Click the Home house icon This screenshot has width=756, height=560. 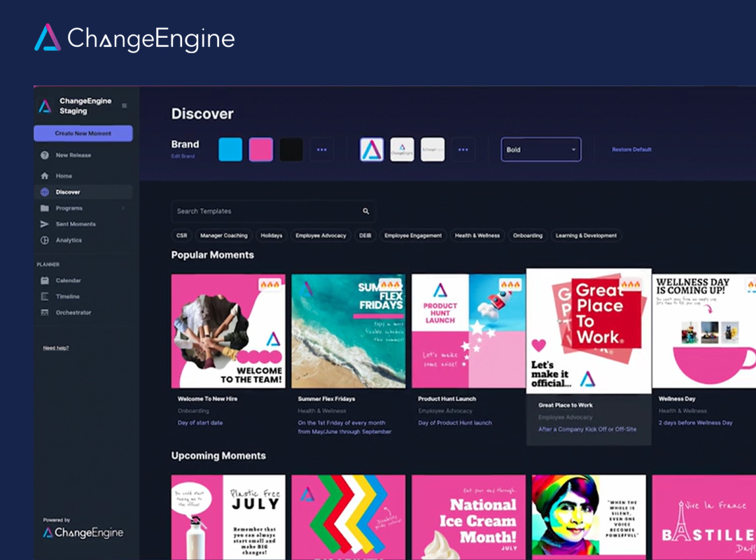click(44, 176)
